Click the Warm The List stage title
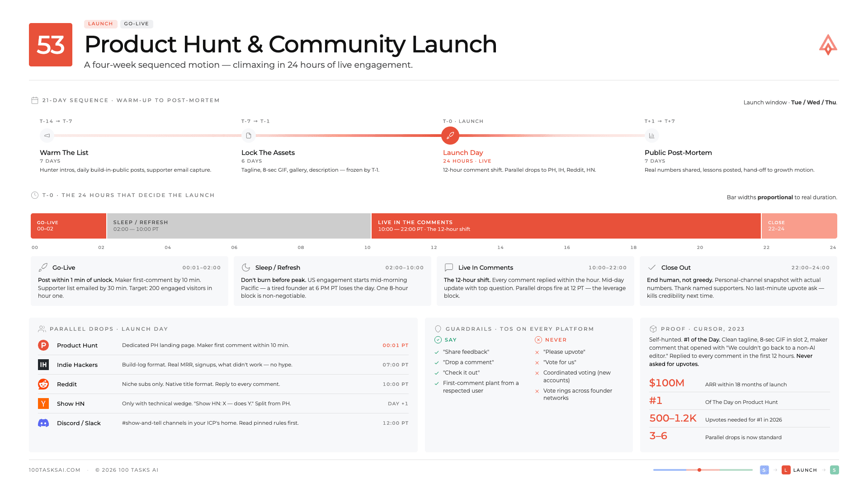Viewport: 868px width, 488px height. click(64, 153)
